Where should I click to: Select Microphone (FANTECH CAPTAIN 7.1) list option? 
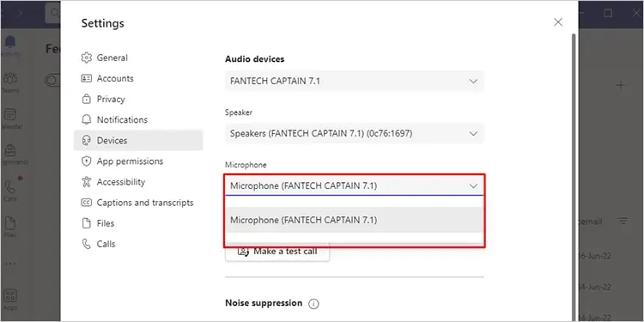354,220
